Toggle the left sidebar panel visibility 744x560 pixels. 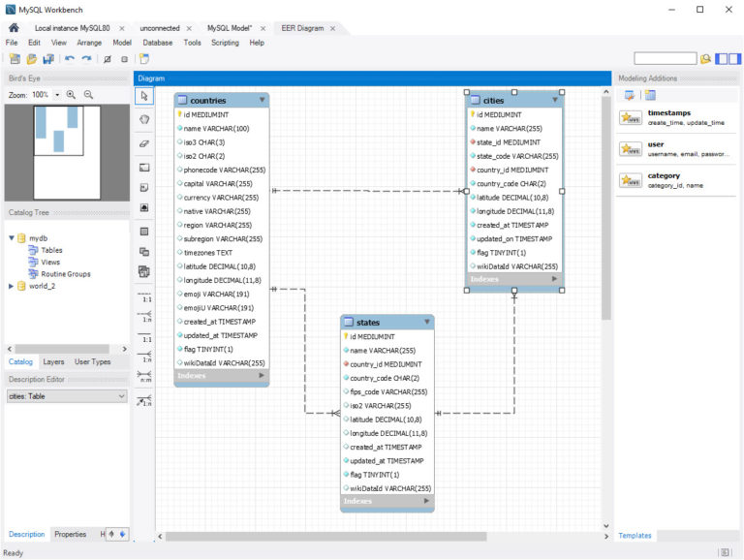tap(721, 59)
